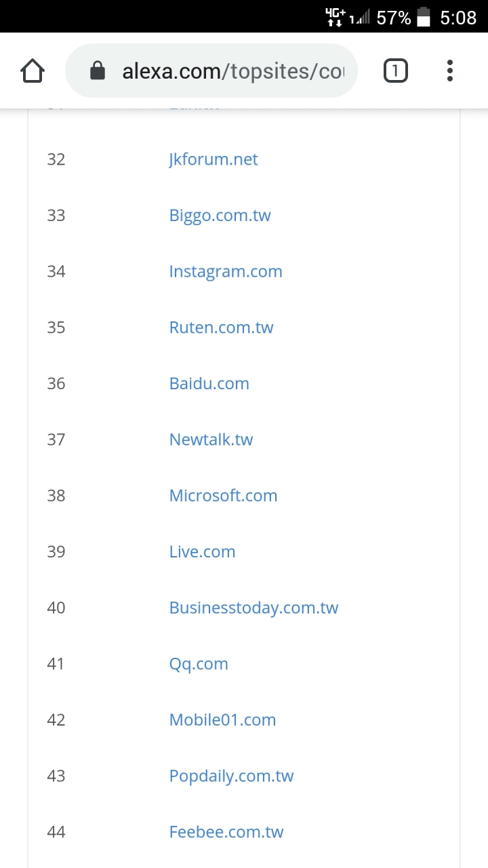Select the Popdaily.com.tw link
This screenshot has height=868, width=488.
click(231, 776)
